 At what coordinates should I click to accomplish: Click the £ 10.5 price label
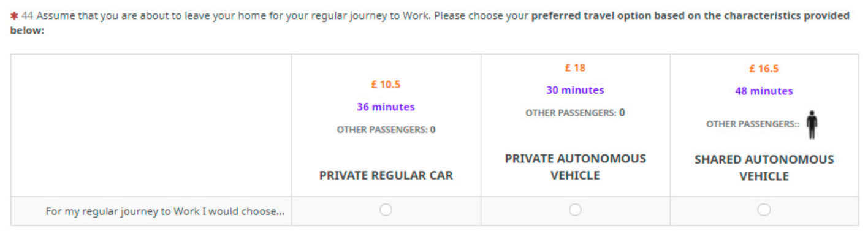[x=386, y=85]
